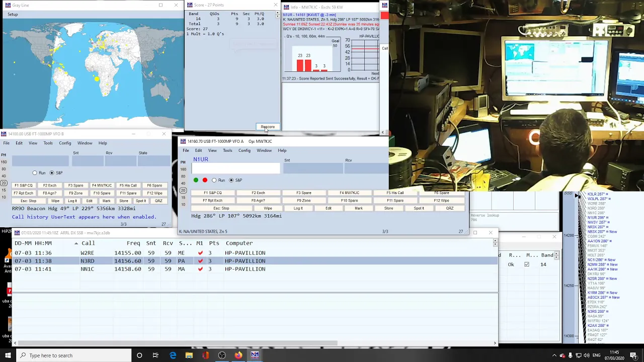Click the callsign entry field in VFO B

pyautogui.click(x=40, y=161)
